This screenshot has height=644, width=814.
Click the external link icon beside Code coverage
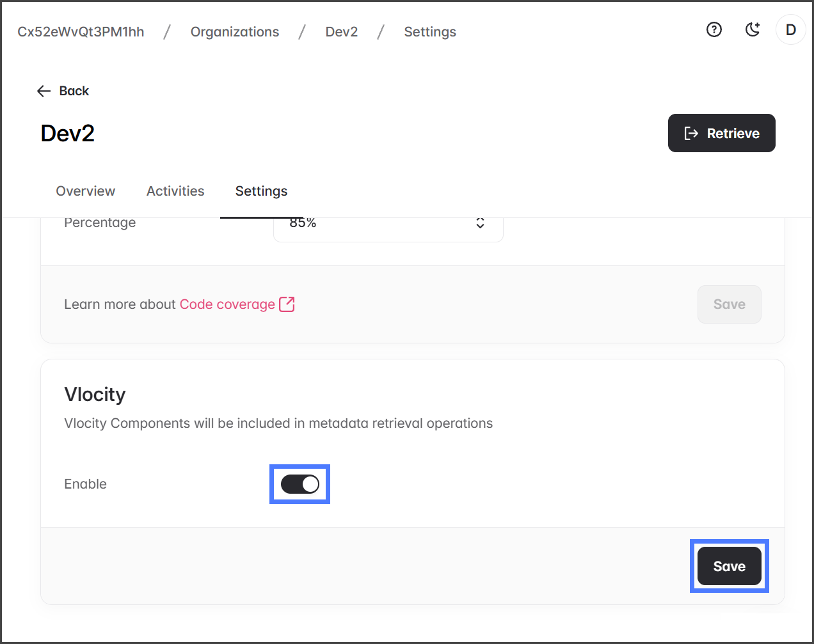pyautogui.click(x=287, y=304)
